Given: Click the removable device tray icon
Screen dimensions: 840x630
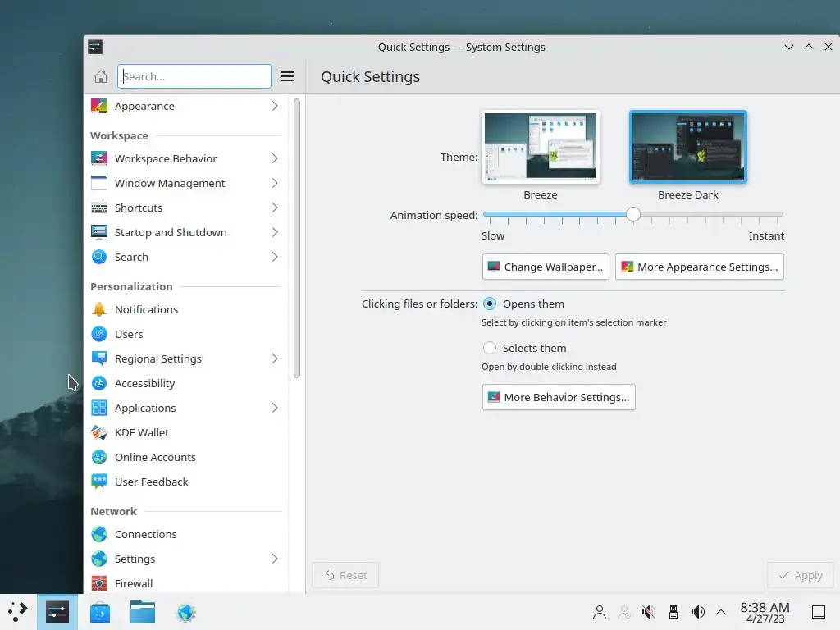Looking at the screenshot, I should [673, 612].
